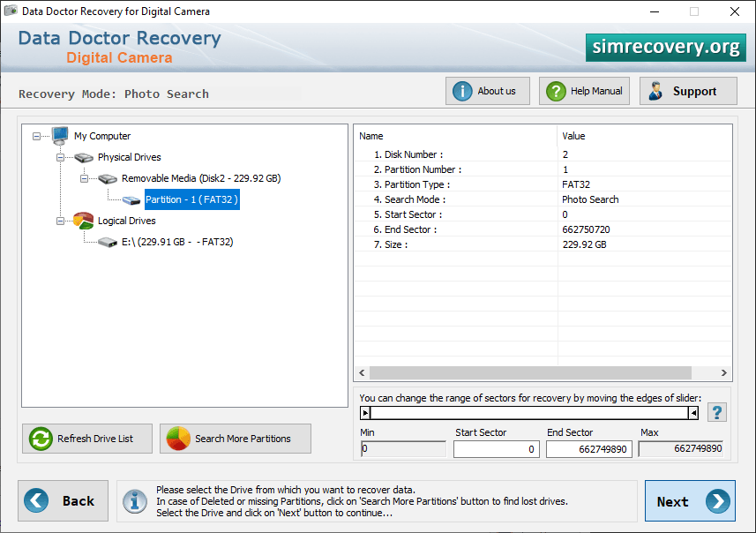Go Back to previous step
This screenshot has height=533, width=756.
click(x=64, y=500)
